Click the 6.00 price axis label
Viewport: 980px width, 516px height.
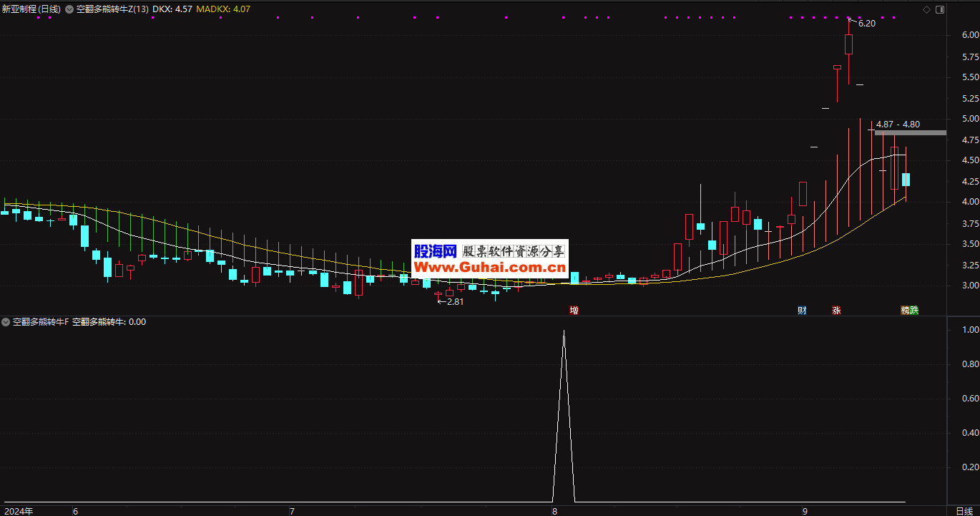pyautogui.click(x=970, y=35)
